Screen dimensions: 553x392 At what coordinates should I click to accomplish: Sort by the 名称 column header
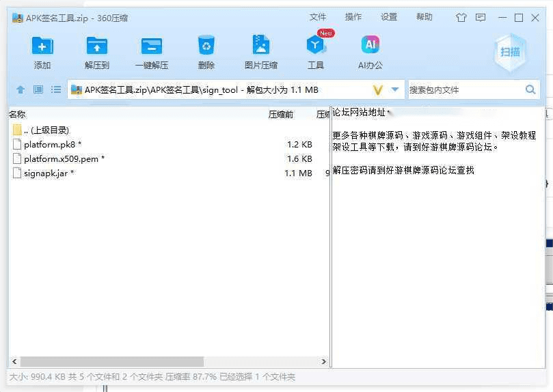tap(17, 115)
